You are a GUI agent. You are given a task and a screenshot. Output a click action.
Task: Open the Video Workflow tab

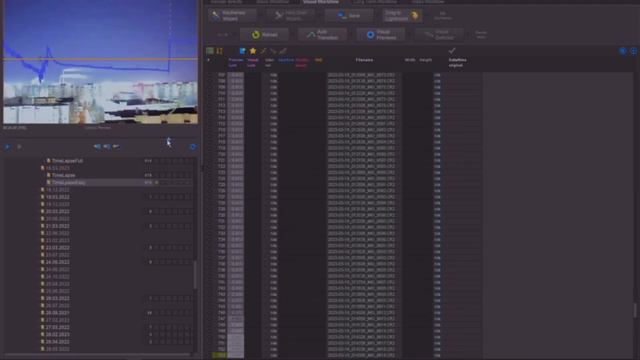(x=428, y=2)
